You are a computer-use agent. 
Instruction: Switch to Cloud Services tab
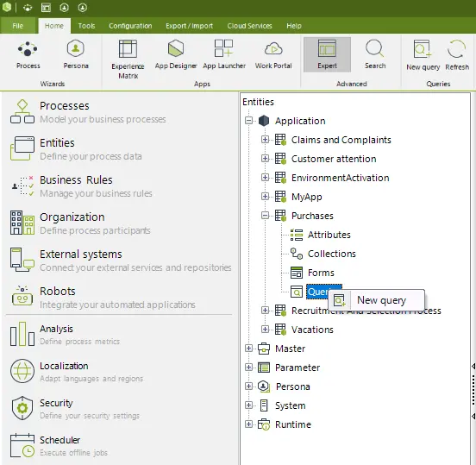[x=249, y=26]
